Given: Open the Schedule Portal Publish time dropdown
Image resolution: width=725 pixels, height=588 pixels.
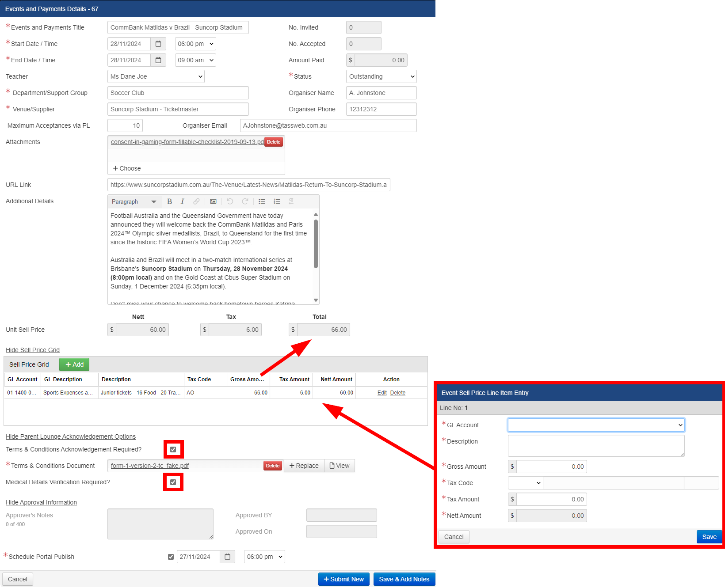Looking at the screenshot, I should pyautogui.click(x=264, y=557).
